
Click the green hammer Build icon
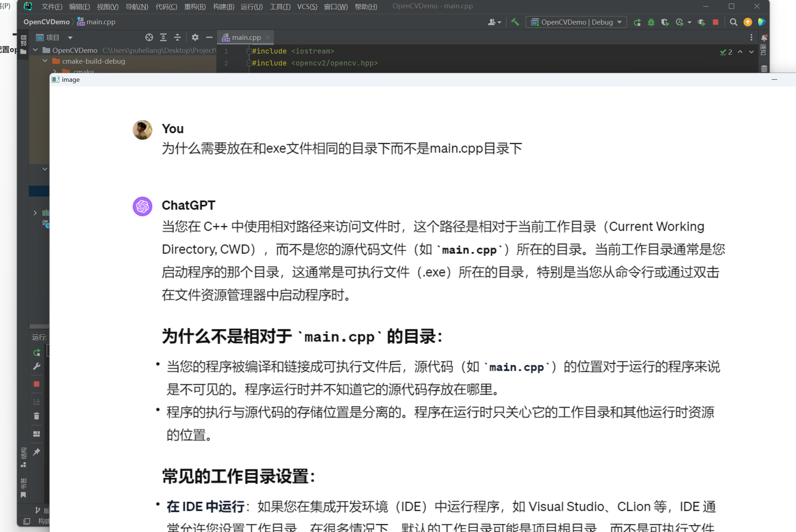[515, 22]
